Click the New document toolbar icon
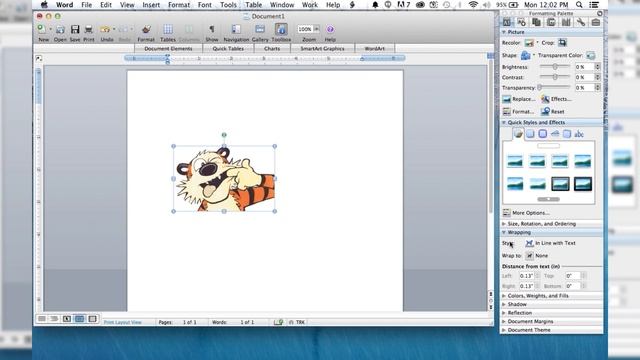Screen dimensions: 640x360 pyautogui.click(x=42, y=29)
